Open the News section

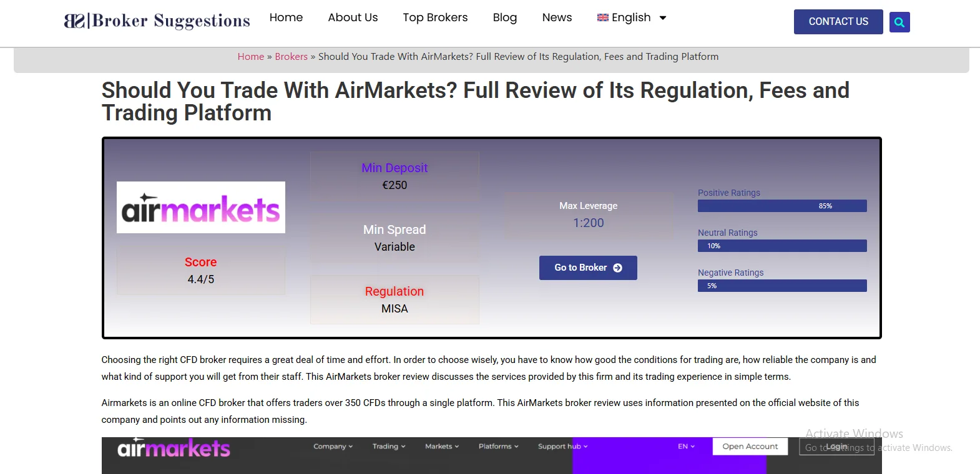pyautogui.click(x=557, y=17)
